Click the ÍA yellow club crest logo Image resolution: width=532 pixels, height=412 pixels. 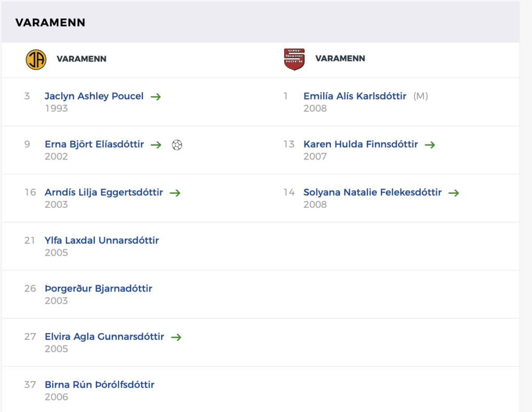(x=36, y=59)
